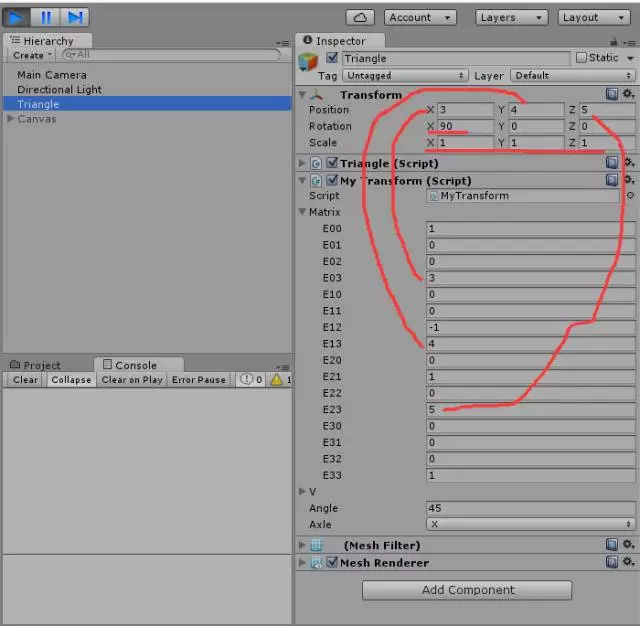Click the Hierarchy search field
The height and width of the screenshot is (626, 640).
171,55
